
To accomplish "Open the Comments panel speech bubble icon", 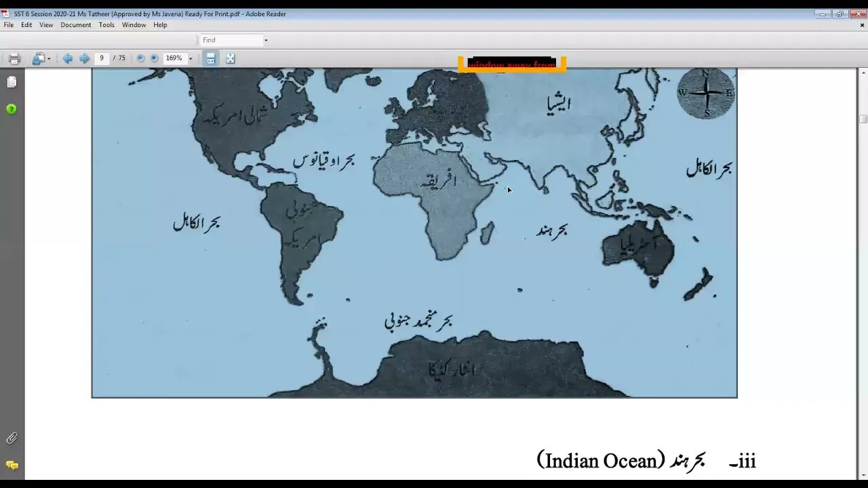I will pos(12,466).
